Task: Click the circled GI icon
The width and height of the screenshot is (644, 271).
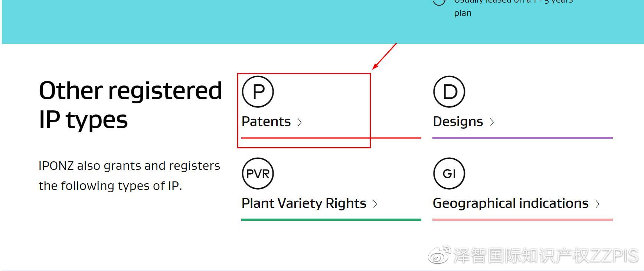Action: 449,173
